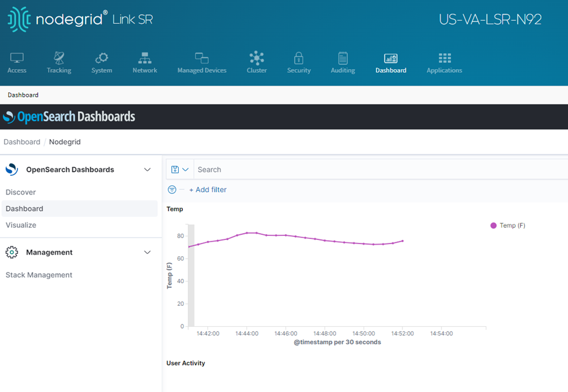The height and width of the screenshot is (392, 568).
Task: Open the Tracking satellite dish icon
Action: pos(59,58)
